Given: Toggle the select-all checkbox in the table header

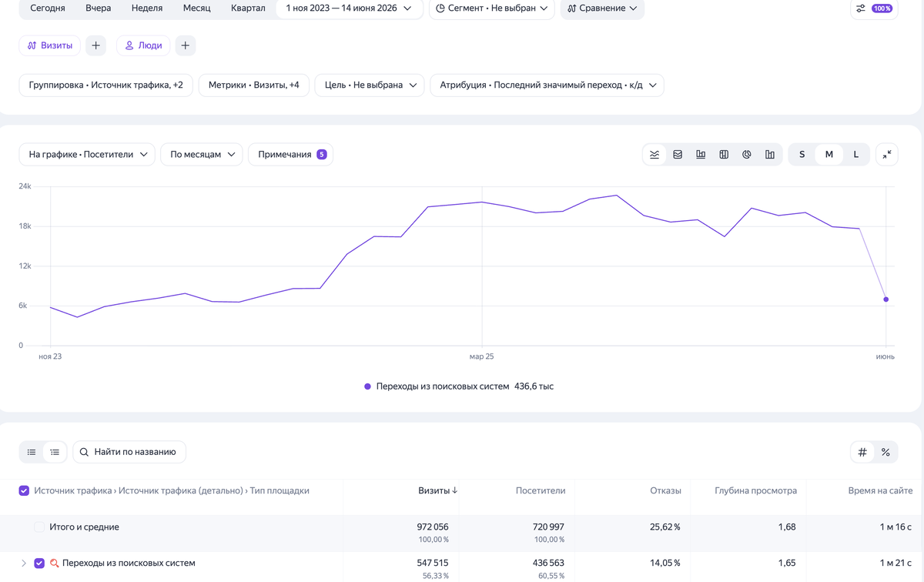Looking at the screenshot, I should point(24,490).
